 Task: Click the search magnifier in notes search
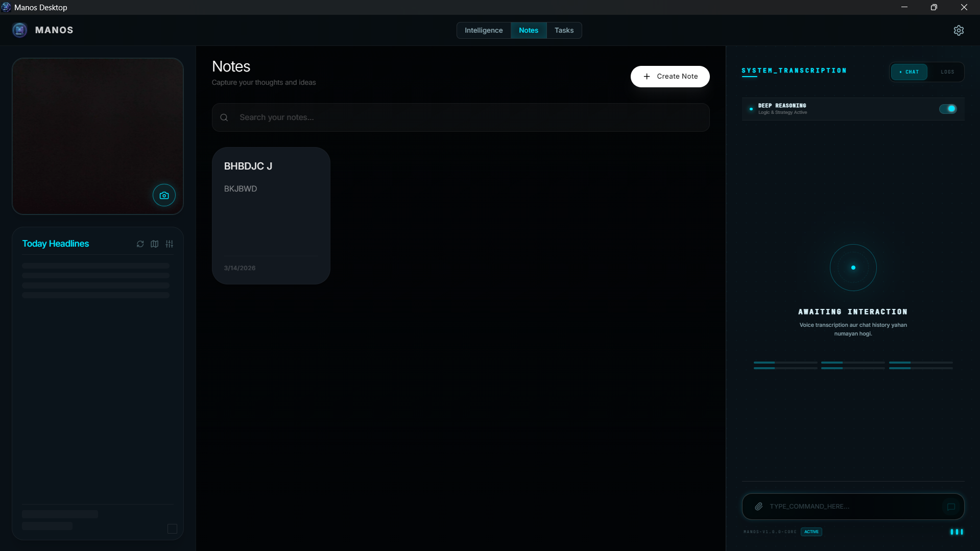click(224, 117)
